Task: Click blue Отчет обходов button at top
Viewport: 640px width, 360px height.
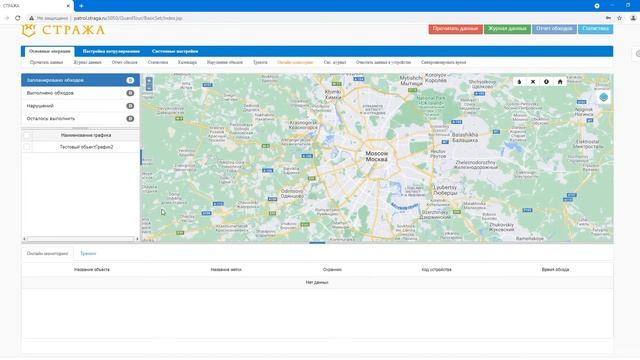Action: coord(554,29)
